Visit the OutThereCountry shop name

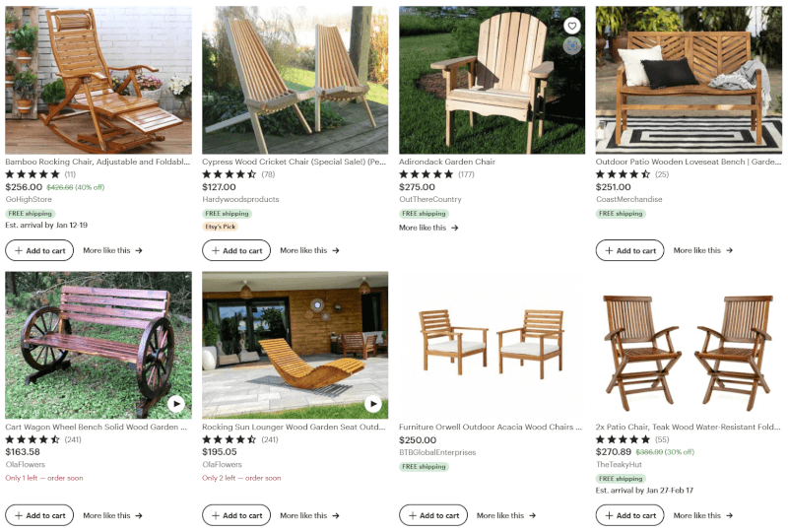pos(430,199)
